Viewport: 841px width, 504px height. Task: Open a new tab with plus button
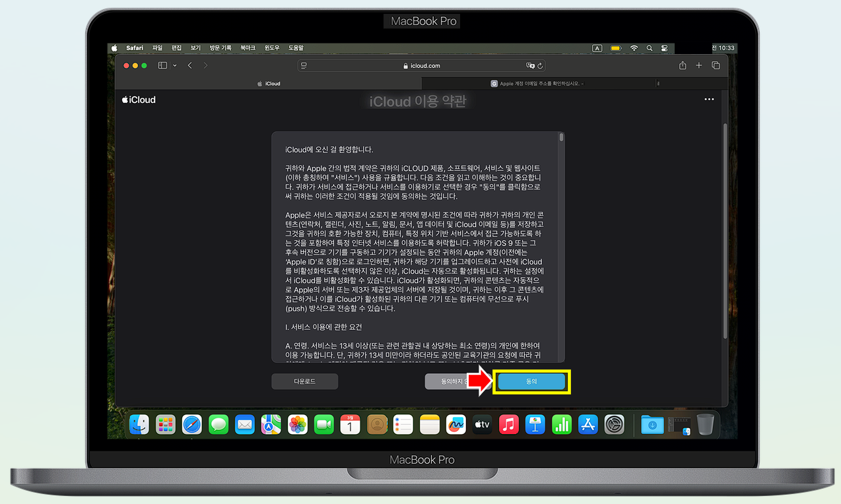pyautogui.click(x=699, y=65)
